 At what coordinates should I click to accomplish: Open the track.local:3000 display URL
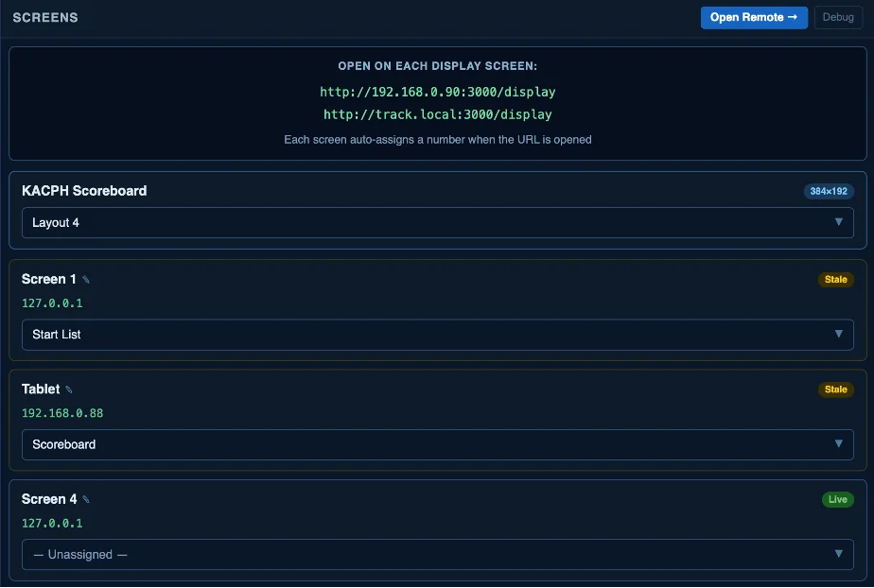click(438, 114)
